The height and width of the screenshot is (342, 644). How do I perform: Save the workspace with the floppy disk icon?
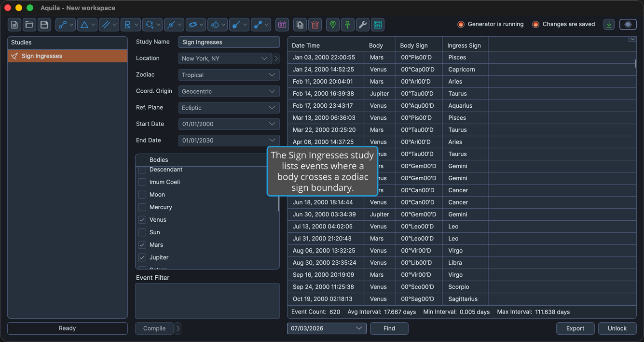point(44,25)
